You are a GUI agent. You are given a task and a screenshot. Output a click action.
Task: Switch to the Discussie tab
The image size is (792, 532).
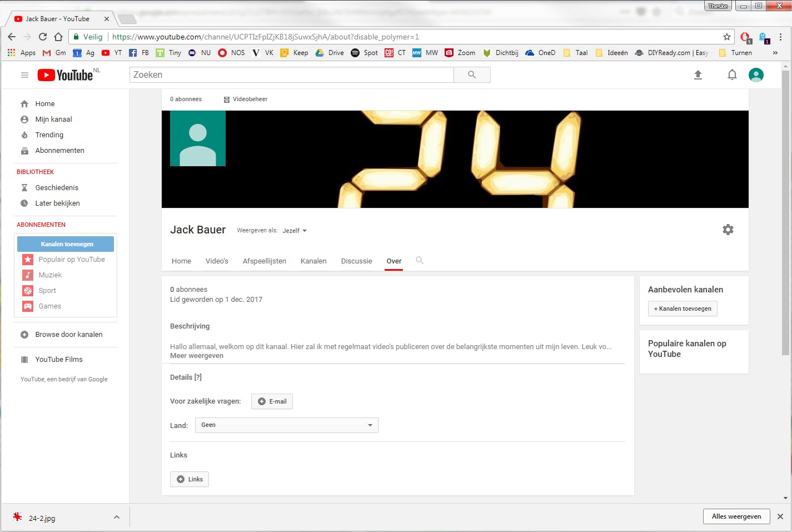356,261
